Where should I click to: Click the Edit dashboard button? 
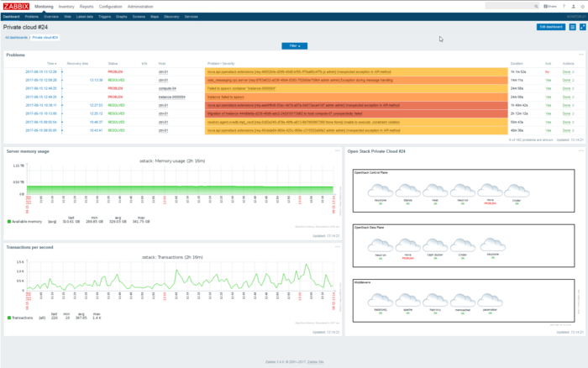[551, 27]
